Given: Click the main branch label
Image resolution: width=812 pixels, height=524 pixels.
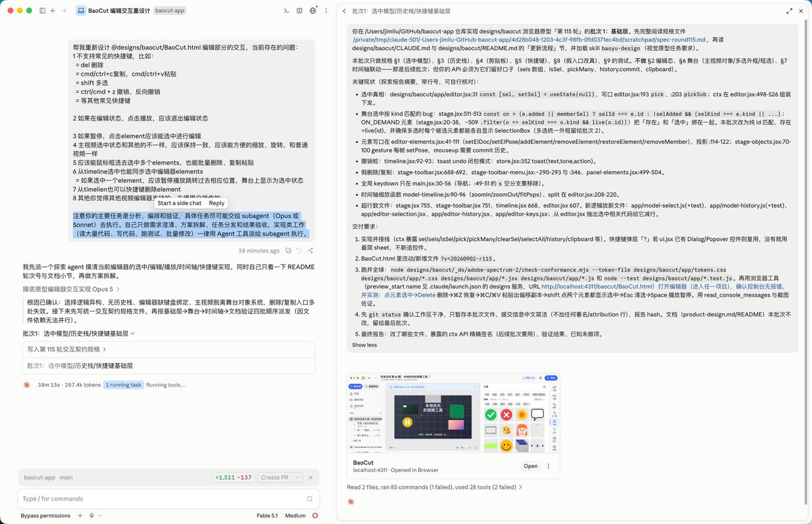Looking at the screenshot, I should [66, 477].
